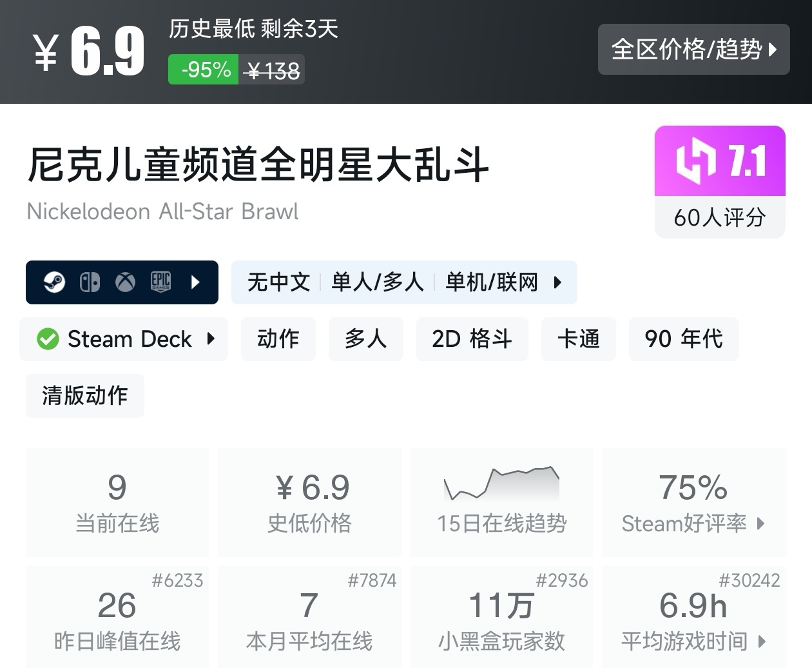This screenshot has width=812, height=668.
Task: Click the green Steam Deck verified checkmark
Action: coord(48,339)
